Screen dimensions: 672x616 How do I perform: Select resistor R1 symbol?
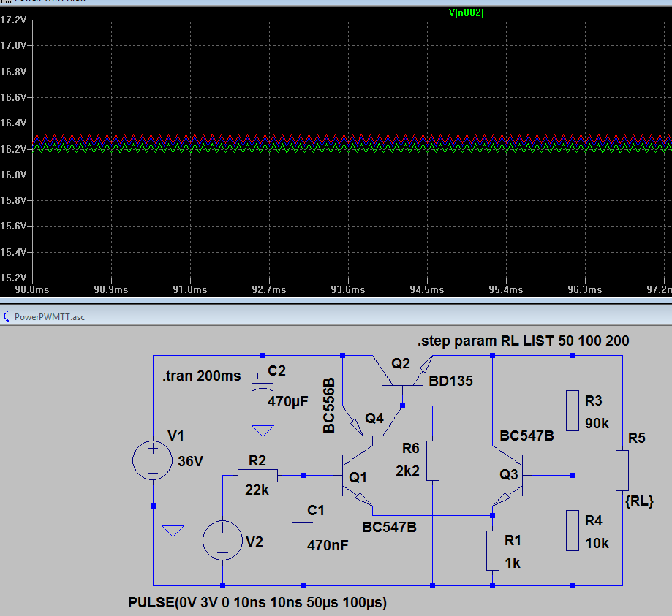pos(493,550)
